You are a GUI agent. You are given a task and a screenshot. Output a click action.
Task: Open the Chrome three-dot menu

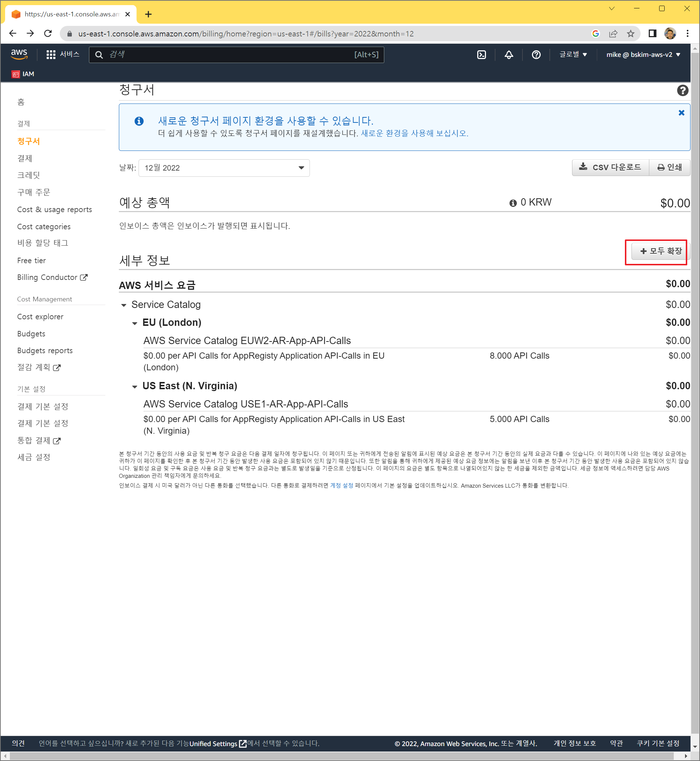(x=687, y=34)
